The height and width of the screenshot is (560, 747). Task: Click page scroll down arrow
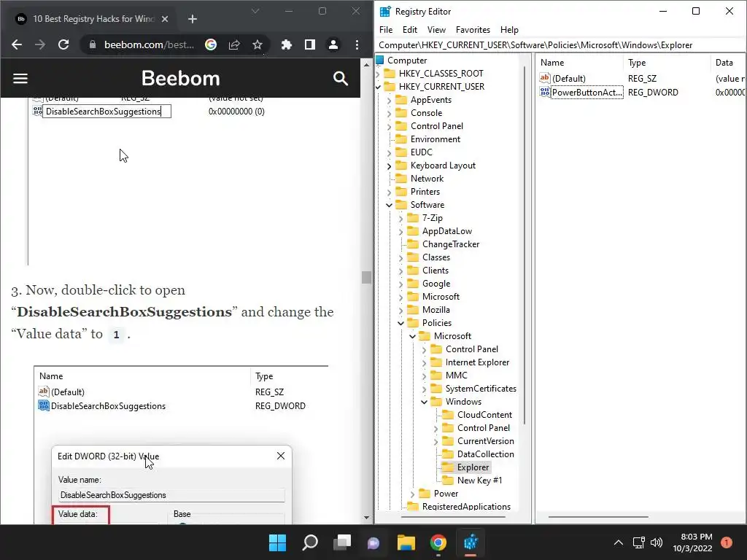click(x=366, y=518)
